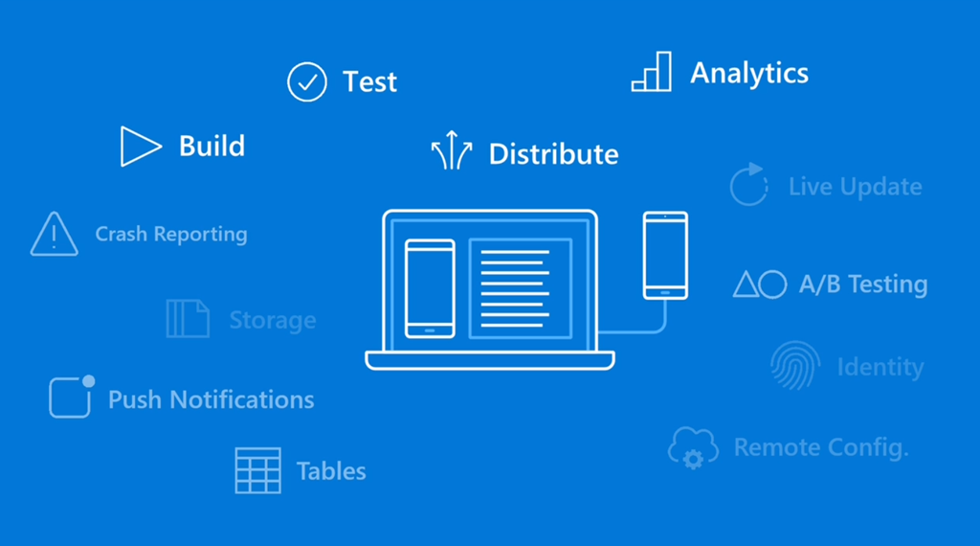Viewport: 980px width, 546px height.
Task: Click the phone shown inside laptop screen
Action: [x=430, y=288]
